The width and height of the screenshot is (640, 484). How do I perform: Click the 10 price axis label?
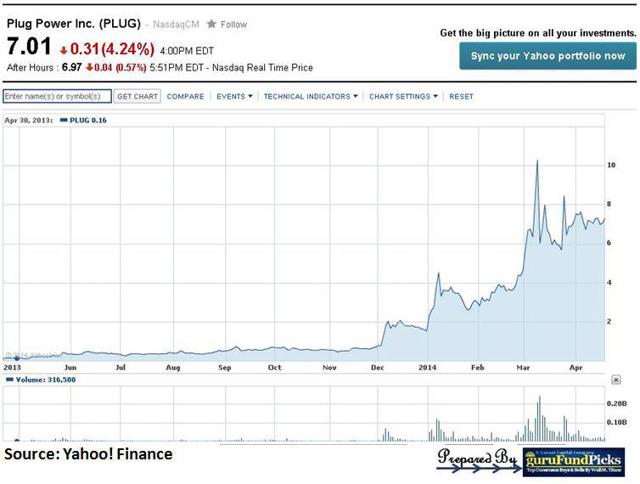tap(611, 165)
